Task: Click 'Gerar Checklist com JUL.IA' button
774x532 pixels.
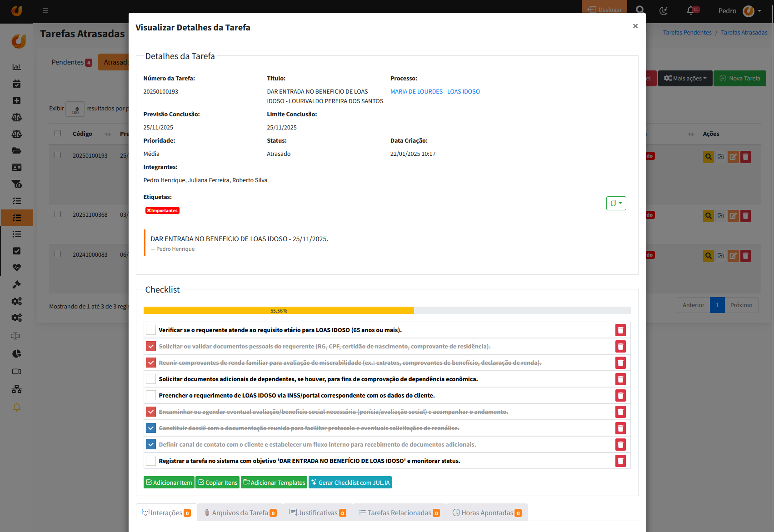Action: [350, 482]
